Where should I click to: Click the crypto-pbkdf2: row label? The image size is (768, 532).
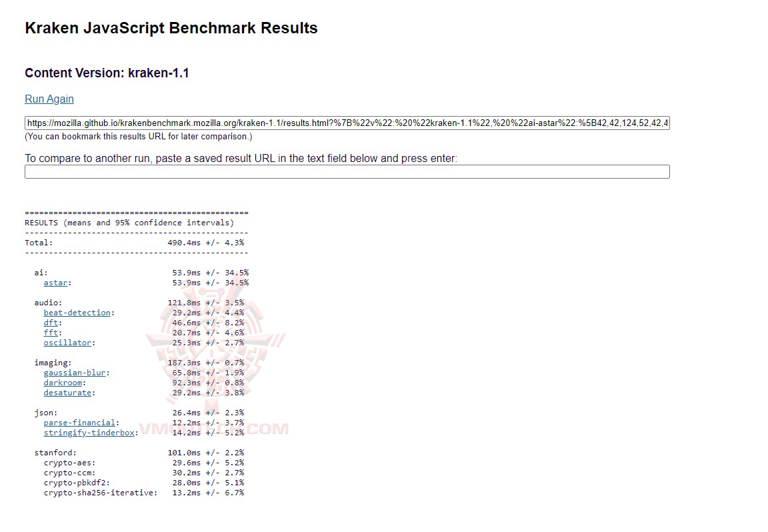click(77, 483)
